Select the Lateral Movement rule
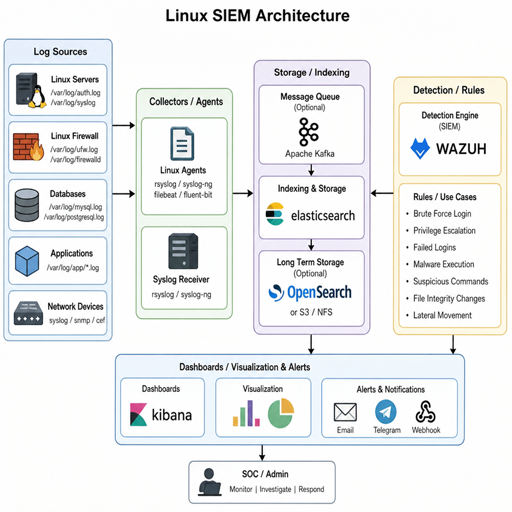The image size is (512, 512). pos(442,315)
